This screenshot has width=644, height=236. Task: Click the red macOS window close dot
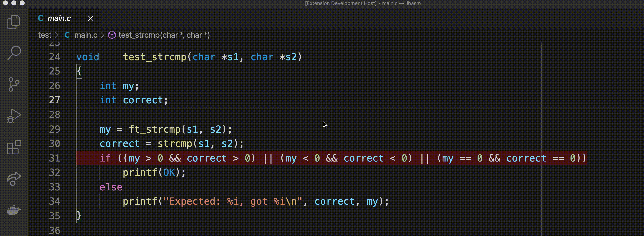click(5, 3)
